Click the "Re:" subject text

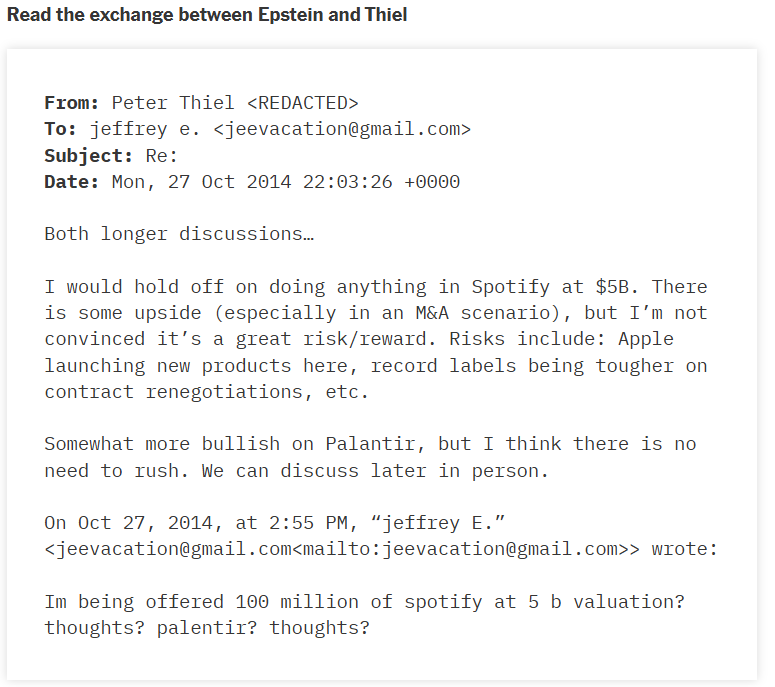tap(161, 155)
